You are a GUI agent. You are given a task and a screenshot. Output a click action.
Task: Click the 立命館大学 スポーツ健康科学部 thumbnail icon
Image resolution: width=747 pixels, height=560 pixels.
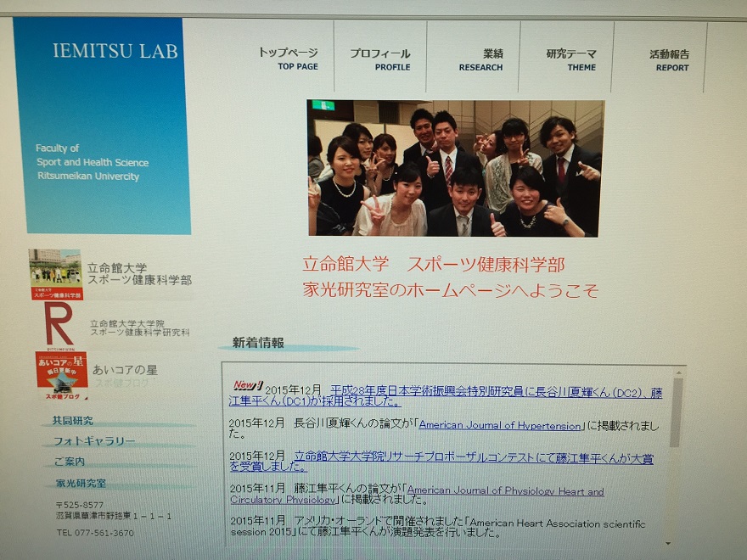pos(56,274)
